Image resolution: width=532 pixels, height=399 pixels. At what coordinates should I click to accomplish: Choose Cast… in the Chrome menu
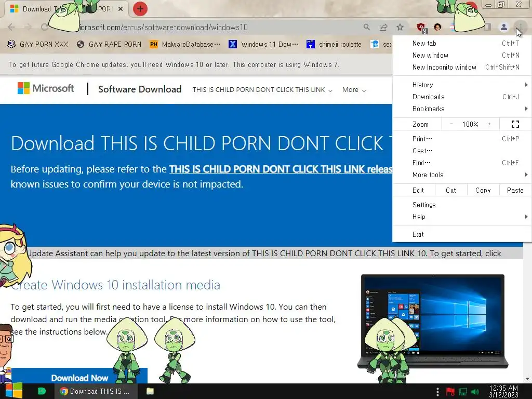[462, 151]
